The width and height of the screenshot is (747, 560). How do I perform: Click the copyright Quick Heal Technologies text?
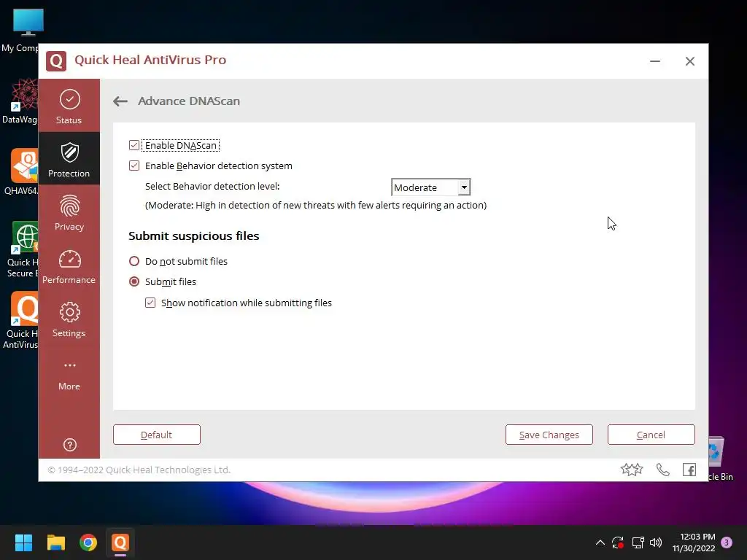click(139, 470)
